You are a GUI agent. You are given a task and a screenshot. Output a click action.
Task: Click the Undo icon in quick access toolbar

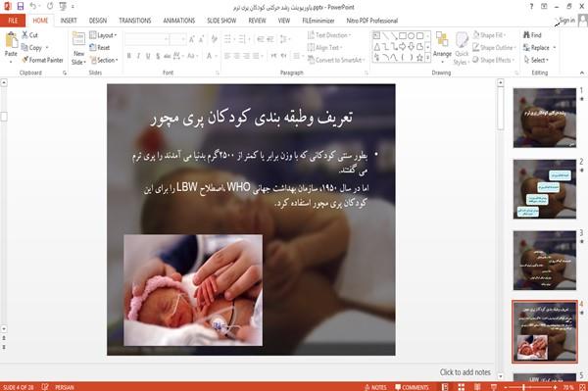click(x=33, y=6)
